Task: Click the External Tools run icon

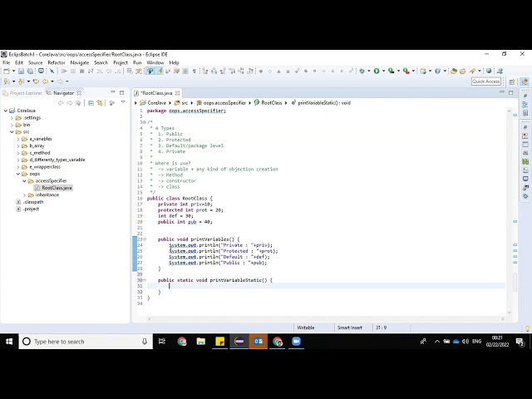Action: (x=406, y=71)
